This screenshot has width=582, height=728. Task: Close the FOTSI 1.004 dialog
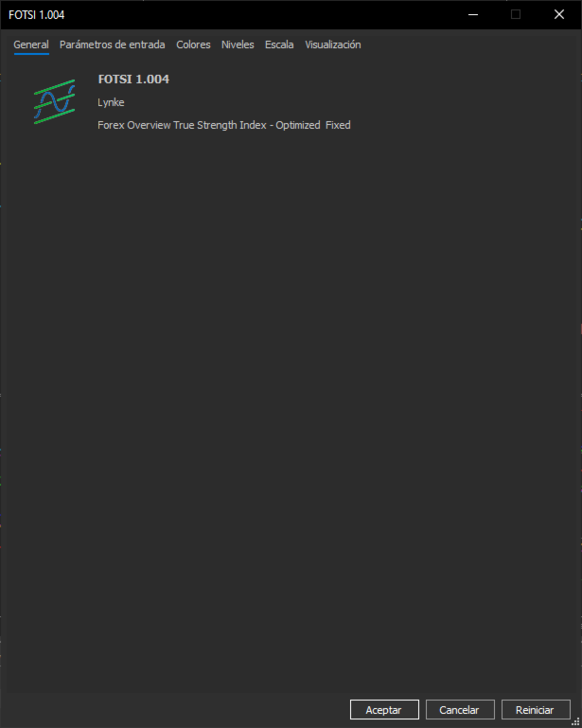pos(559,15)
